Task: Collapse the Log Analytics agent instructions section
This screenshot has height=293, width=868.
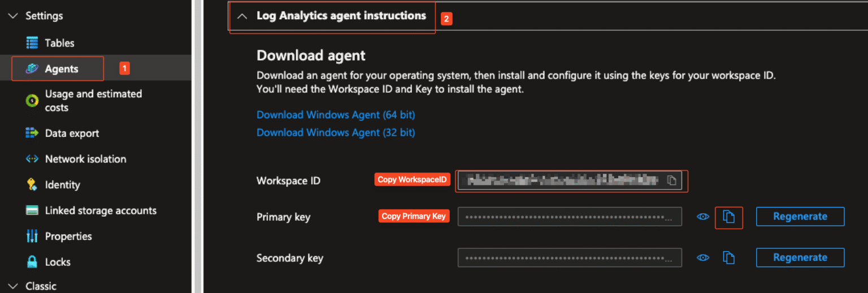Action: pos(242,16)
